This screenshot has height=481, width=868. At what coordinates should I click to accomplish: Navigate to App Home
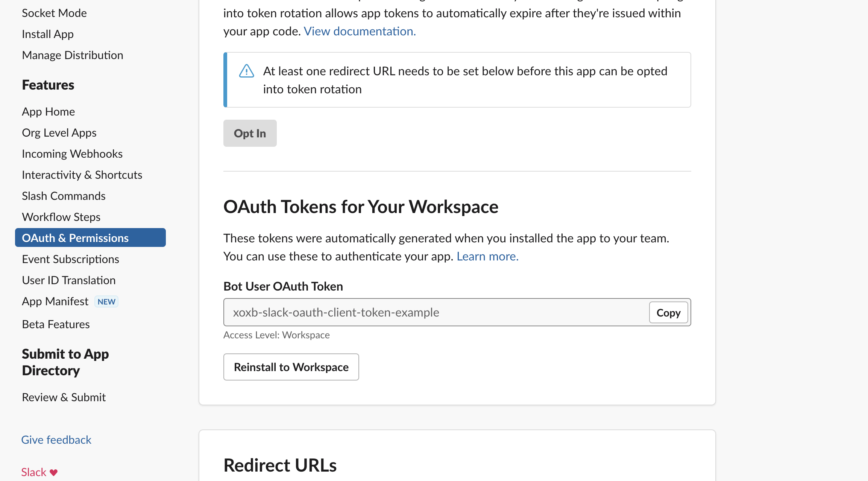click(x=49, y=112)
